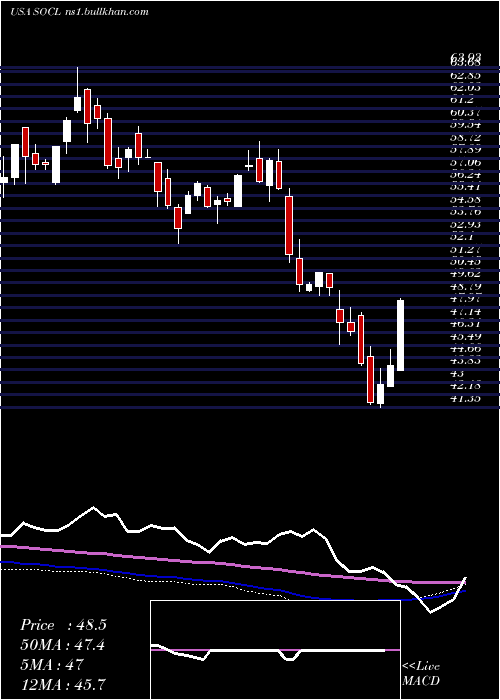Screen dimensions: 500x700
Task: Select the tall white final candlestick
Action: coord(400,335)
